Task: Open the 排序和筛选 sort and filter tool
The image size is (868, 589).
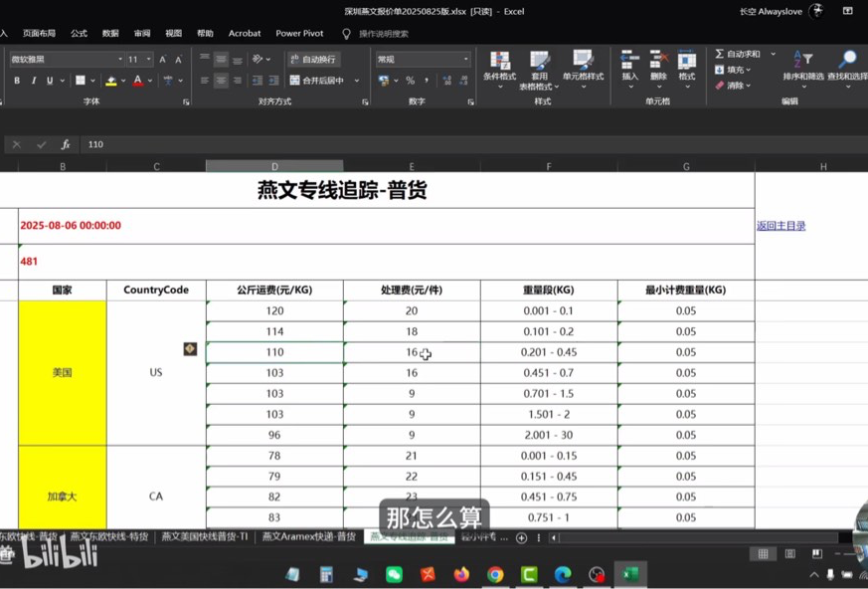Action: [x=802, y=62]
